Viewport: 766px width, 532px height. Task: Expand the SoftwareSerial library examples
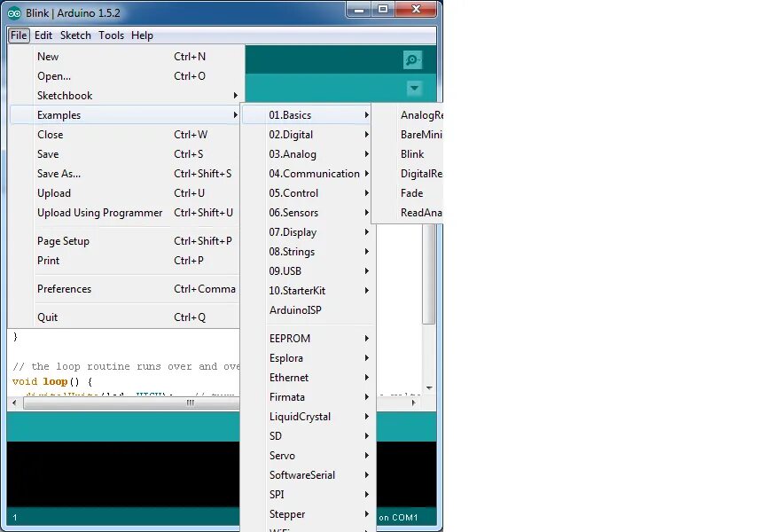308,476
